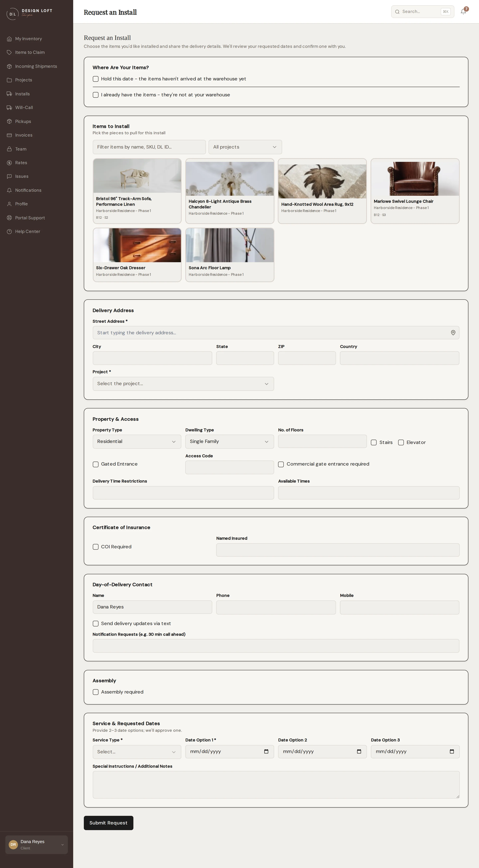Open the notifications bell icon
The width and height of the screenshot is (479, 868).
464,11
